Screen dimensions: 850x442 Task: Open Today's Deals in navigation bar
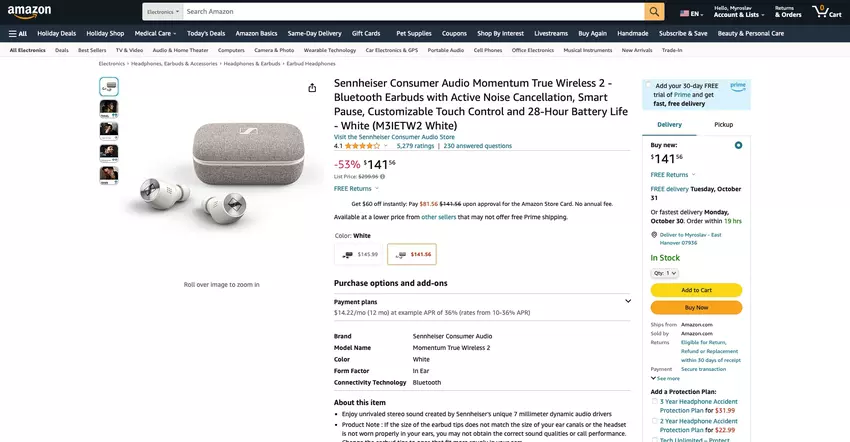point(205,33)
